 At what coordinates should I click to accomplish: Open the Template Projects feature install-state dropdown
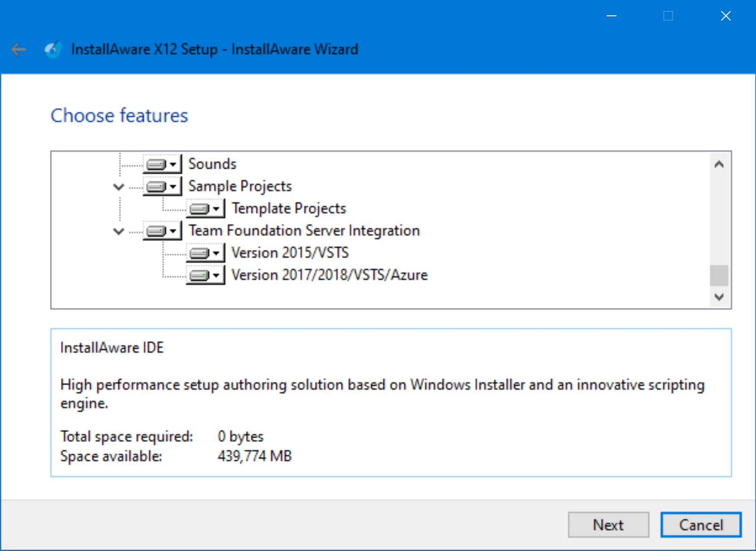pos(206,209)
